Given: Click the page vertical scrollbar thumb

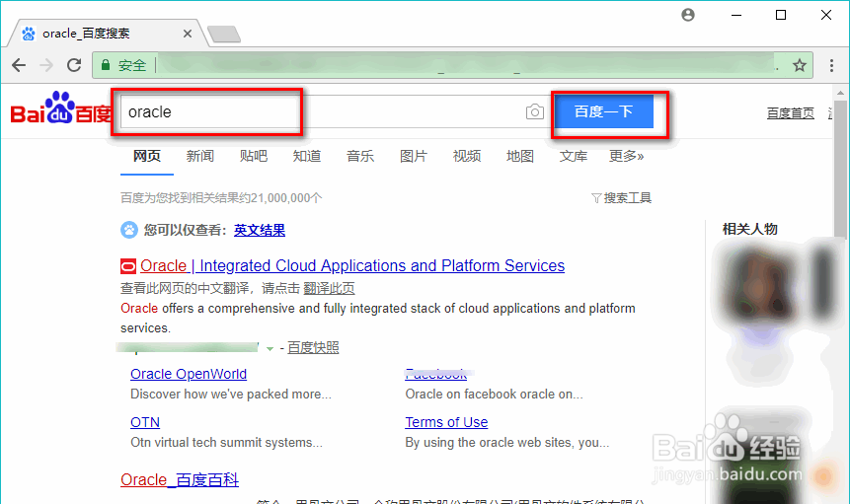Looking at the screenshot, I should tap(840, 169).
